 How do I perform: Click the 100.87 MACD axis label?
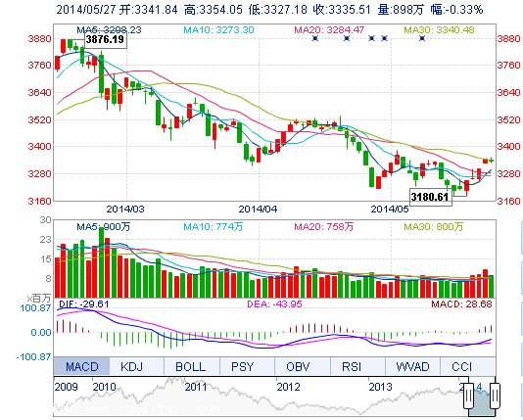click(x=35, y=307)
